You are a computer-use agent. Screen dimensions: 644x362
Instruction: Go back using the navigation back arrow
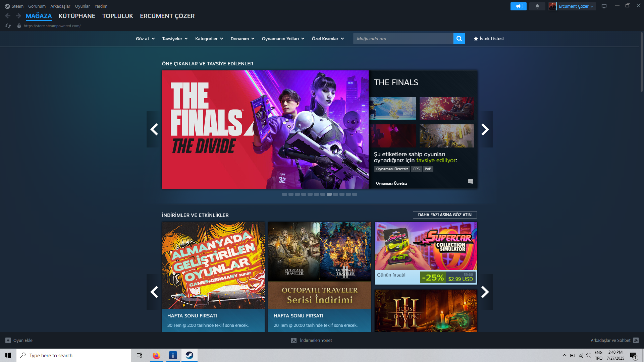(x=8, y=16)
